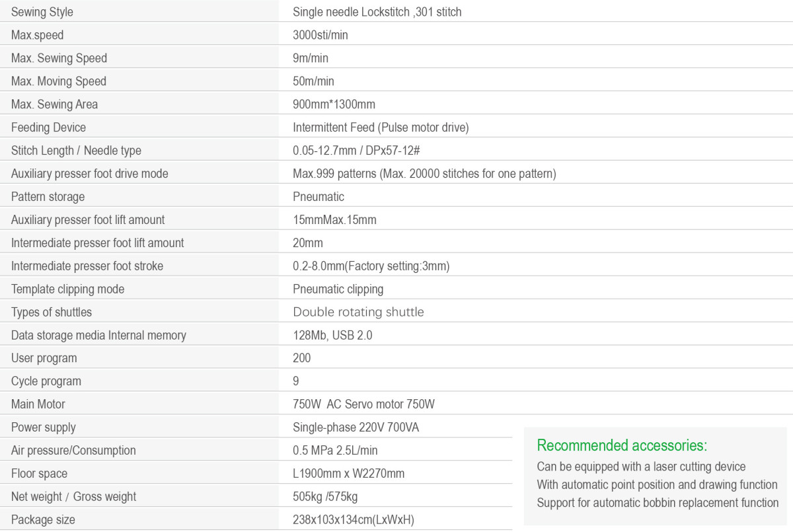Select the "Single needle Lockstitch, 301 stitch" value
The image size is (793, 532).
click(377, 12)
